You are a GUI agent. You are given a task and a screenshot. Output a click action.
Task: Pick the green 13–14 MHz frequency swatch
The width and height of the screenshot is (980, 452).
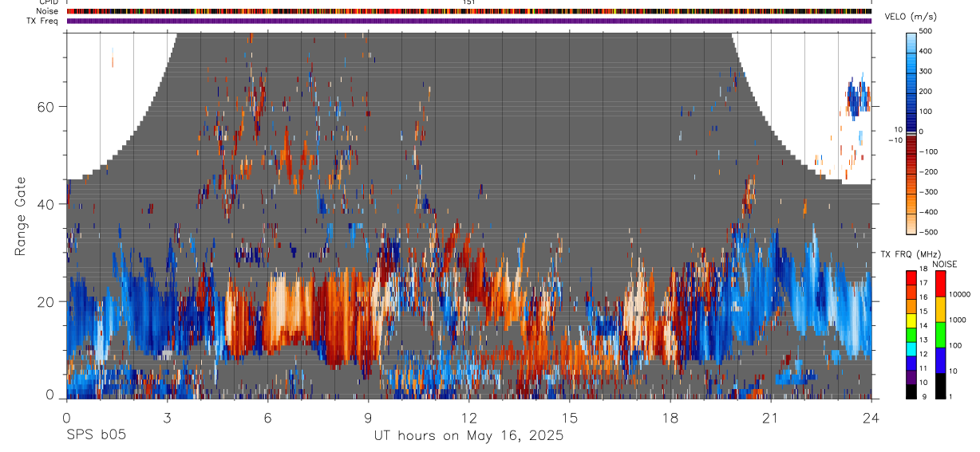911,334
